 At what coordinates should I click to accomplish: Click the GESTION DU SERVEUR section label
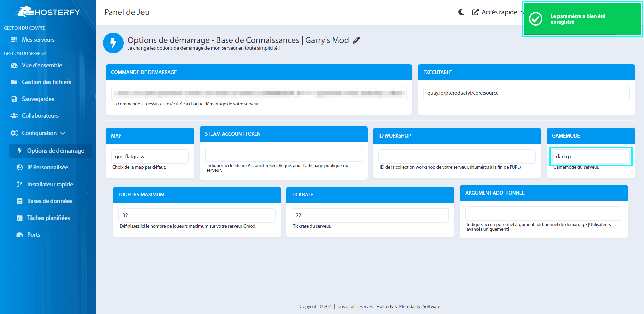click(x=25, y=53)
